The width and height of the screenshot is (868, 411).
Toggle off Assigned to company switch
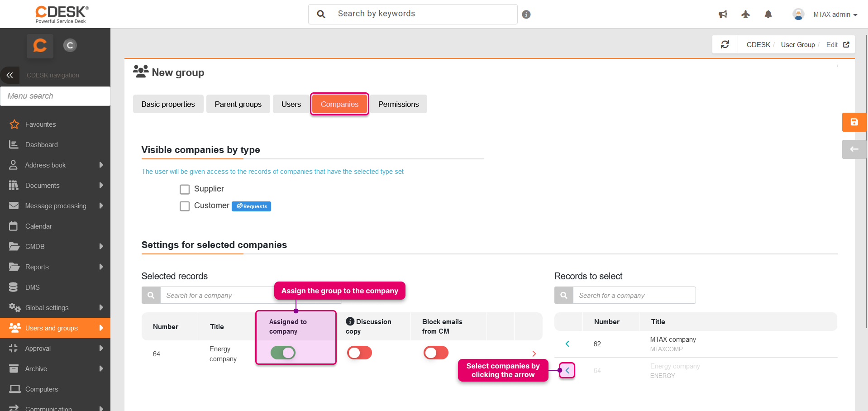283,353
